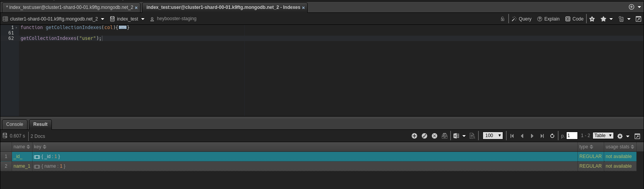Close the Indexes tab
The height and width of the screenshot is (189, 644).
pyautogui.click(x=303, y=8)
